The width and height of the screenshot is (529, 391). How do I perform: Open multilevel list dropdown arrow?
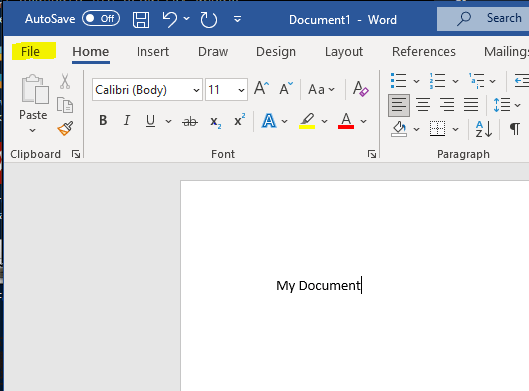(x=493, y=81)
